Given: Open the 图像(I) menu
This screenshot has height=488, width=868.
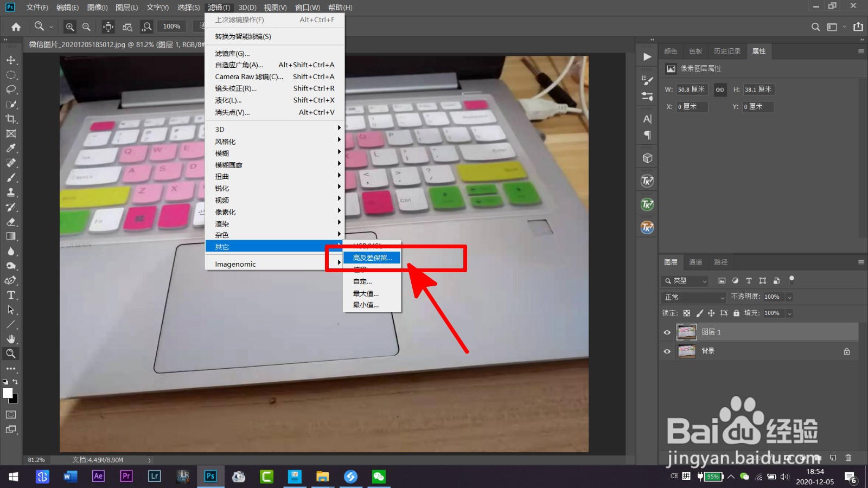Looking at the screenshot, I should pyautogui.click(x=97, y=8).
